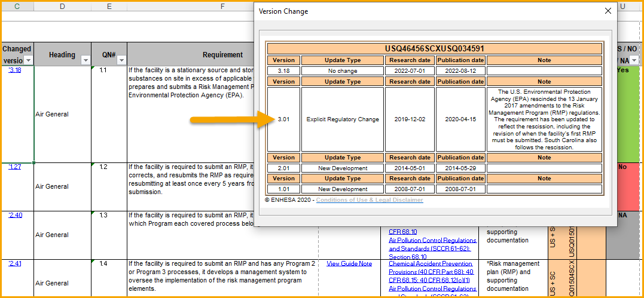Screen dimensions: 644x298
Task: Open changed version 1.27 link
Action: click(x=15, y=167)
